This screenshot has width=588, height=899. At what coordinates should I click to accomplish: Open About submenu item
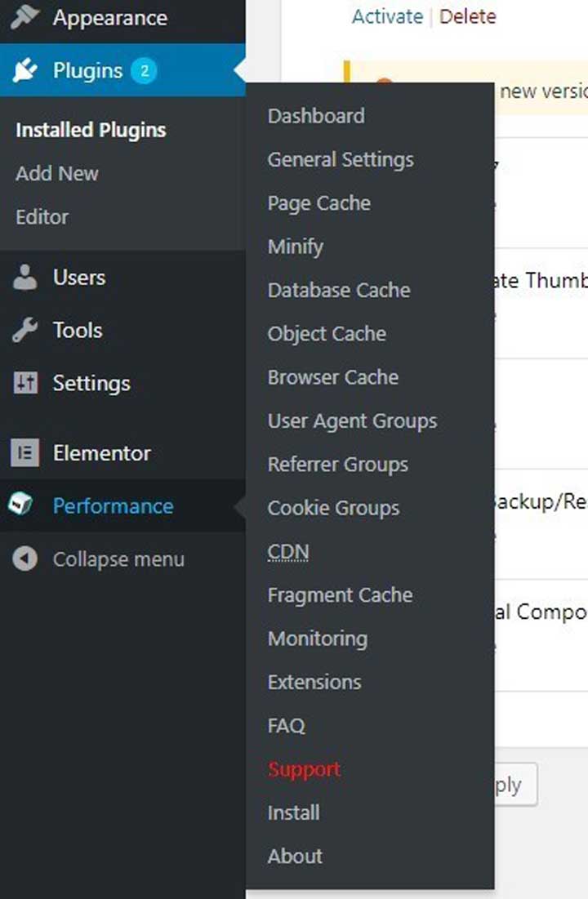(x=295, y=857)
